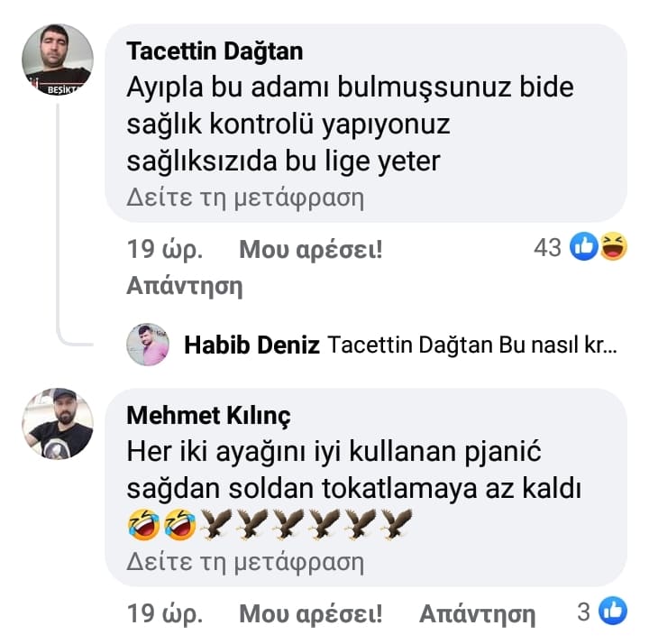649x644 pixels.
Task: View the 43 reactions count on Tacettin's comment
Action: tap(547, 247)
